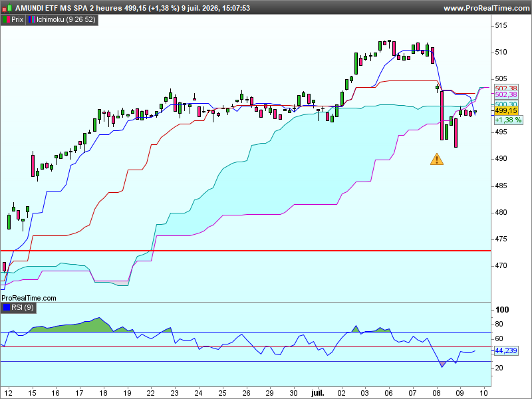The image size is (532, 399).
Task: Click date label 29 on time axis
Action: [270, 393]
